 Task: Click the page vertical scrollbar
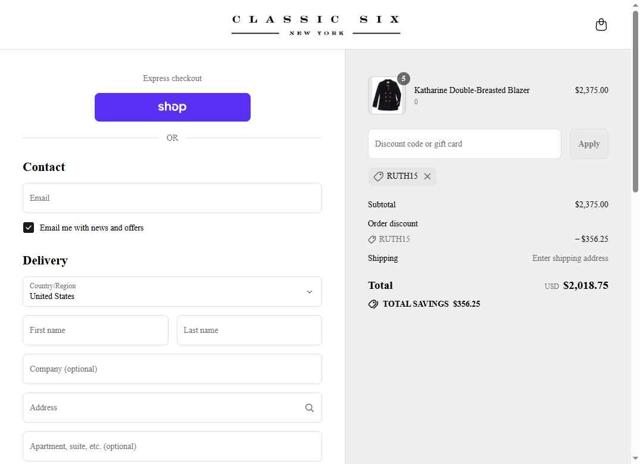point(636,100)
